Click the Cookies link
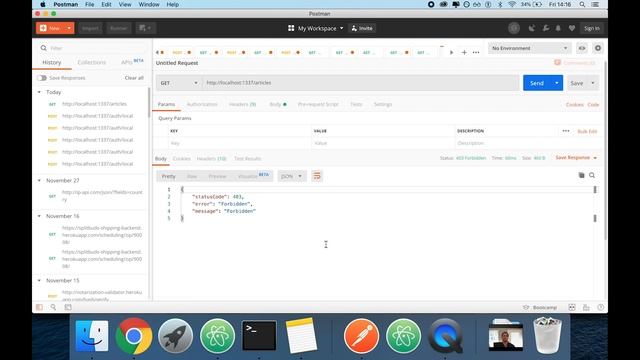Image resolution: width=640 pixels, height=360 pixels. tap(575, 105)
